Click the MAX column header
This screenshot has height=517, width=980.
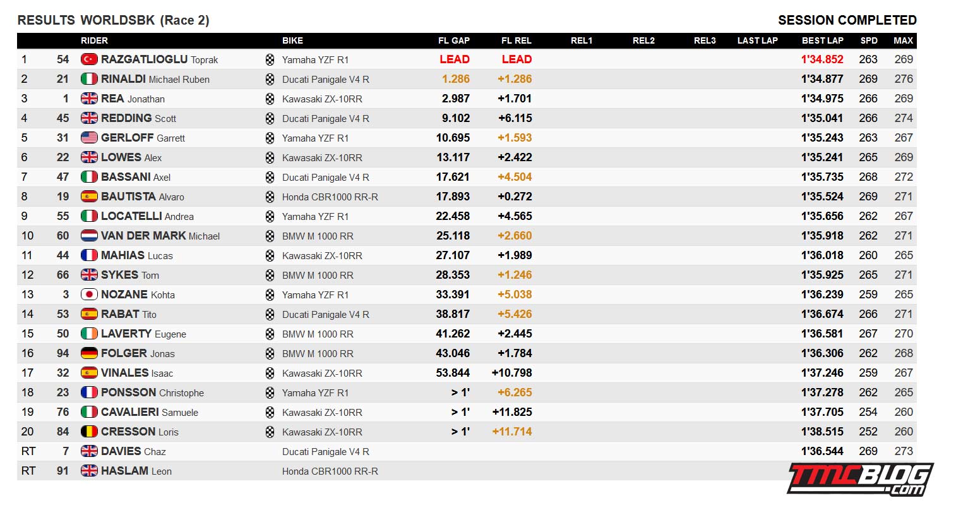point(904,40)
